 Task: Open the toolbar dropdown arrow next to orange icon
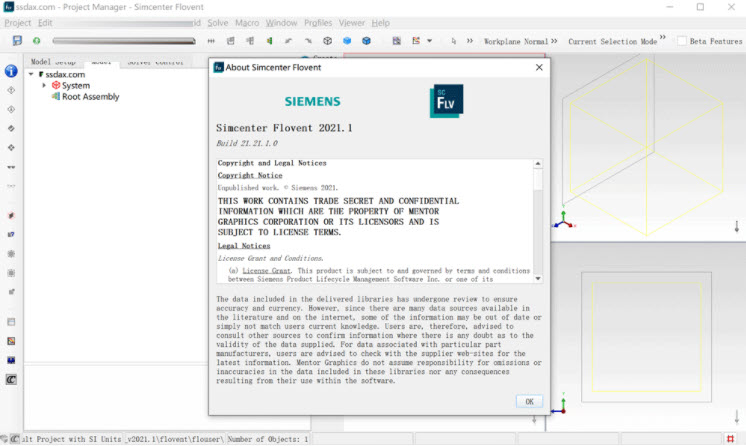[x=429, y=41]
